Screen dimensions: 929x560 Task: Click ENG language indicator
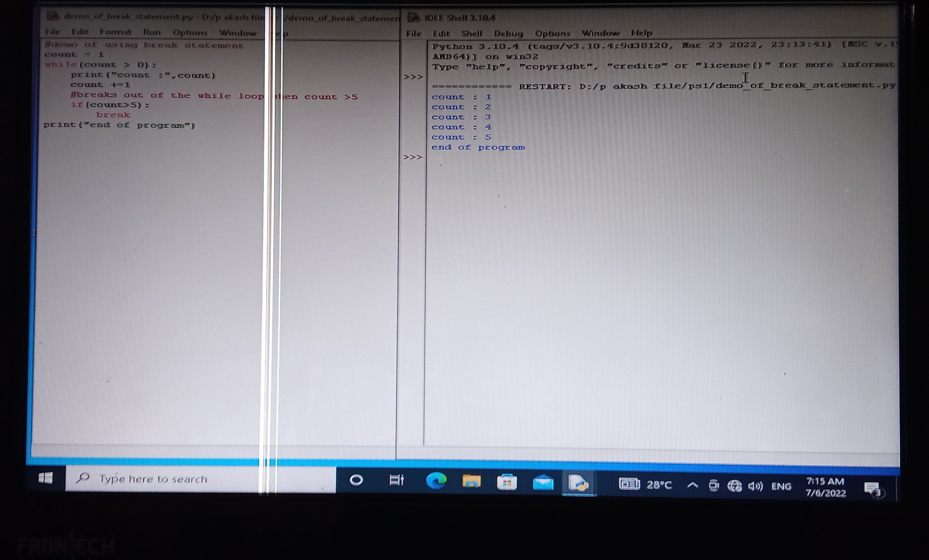[x=781, y=487]
